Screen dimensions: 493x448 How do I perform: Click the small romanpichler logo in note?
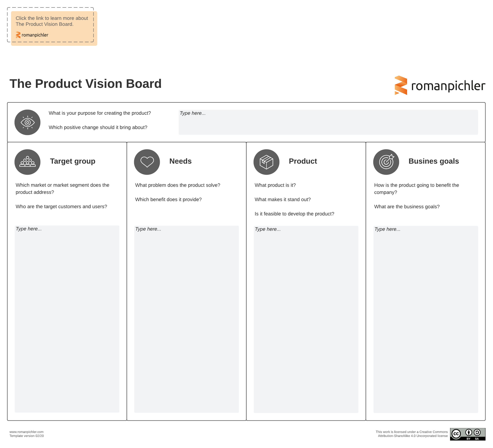(x=32, y=35)
